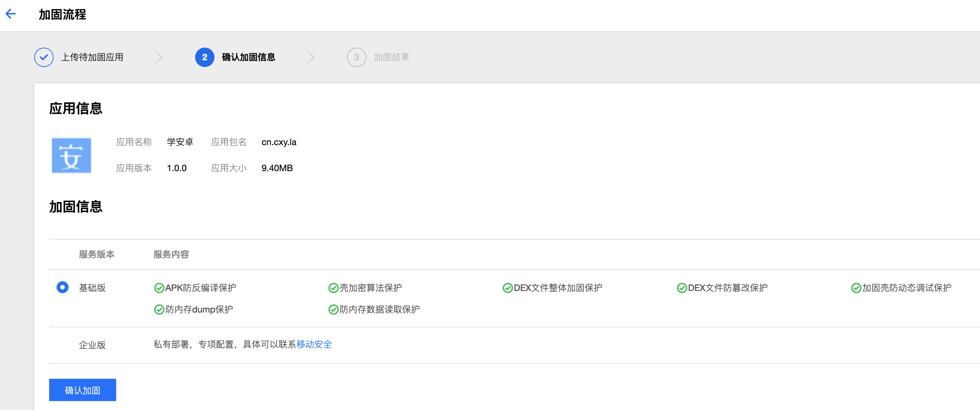Click chevron after 确认加固信息 step

pyautogui.click(x=311, y=57)
